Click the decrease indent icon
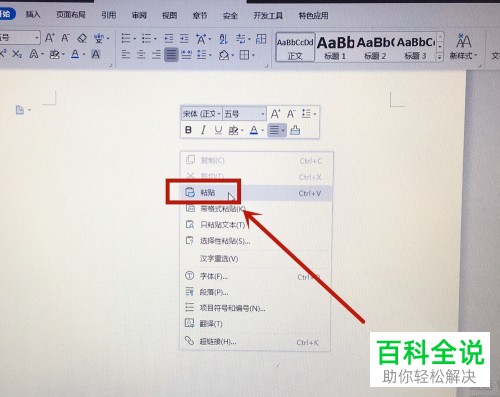 coord(169,38)
